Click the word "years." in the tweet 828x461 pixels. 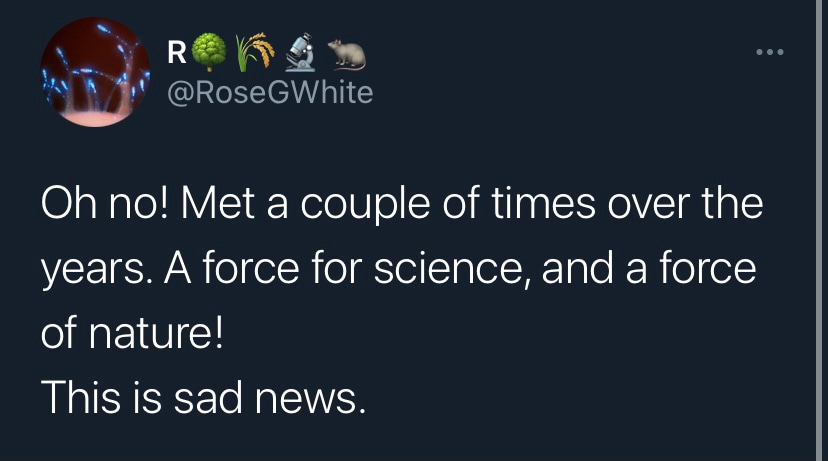point(94,270)
